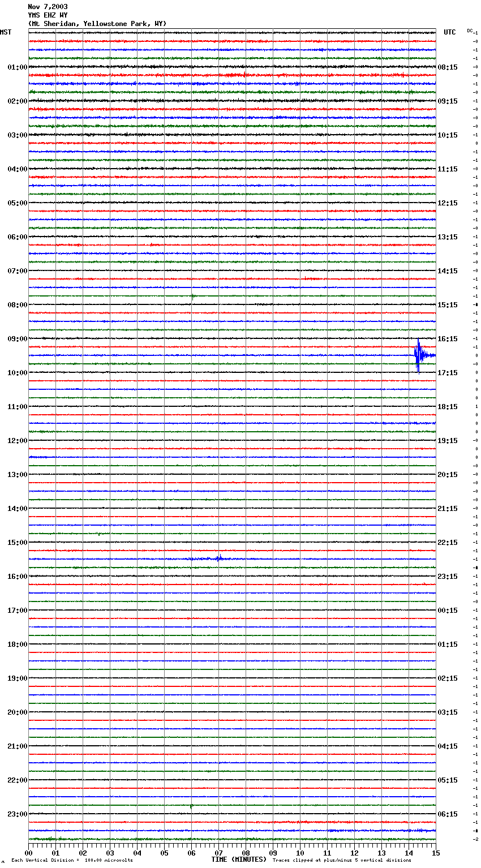481x868 pixels.
Task: Select the 21:00 MST time label
Action: pyautogui.click(x=18, y=746)
